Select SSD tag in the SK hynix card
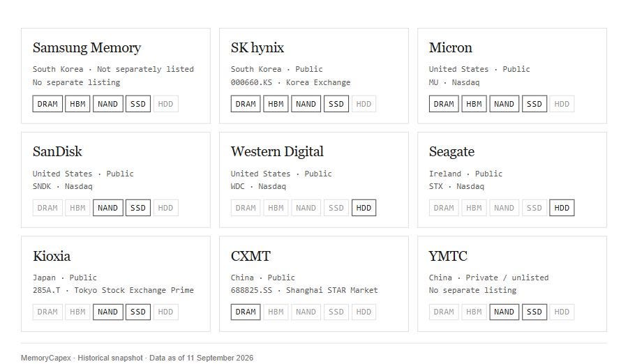 tap(336, 104)
